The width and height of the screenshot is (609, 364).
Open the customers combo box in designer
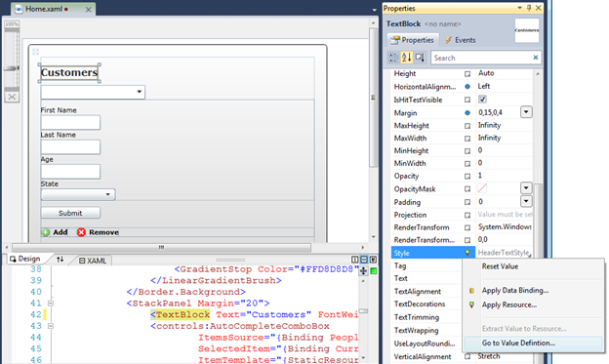pyautogui.click(x=139, y=92)
